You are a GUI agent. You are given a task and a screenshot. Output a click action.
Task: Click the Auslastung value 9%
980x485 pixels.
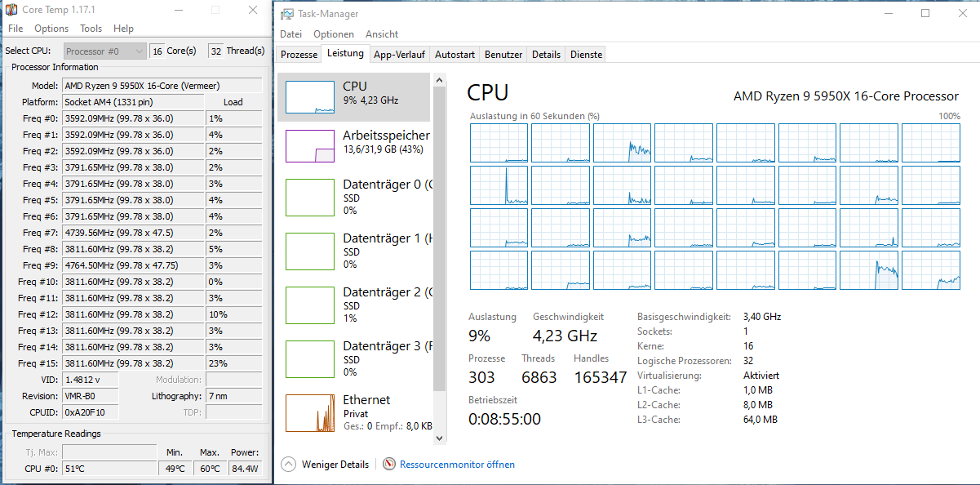[x=480, y=336]
